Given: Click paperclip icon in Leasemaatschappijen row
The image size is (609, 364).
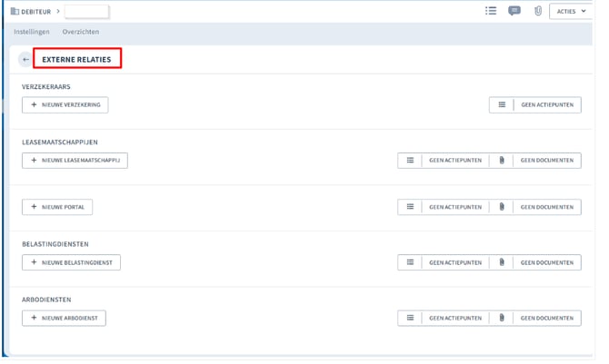Looking at the screenshot, I should (x=501, y=161).
